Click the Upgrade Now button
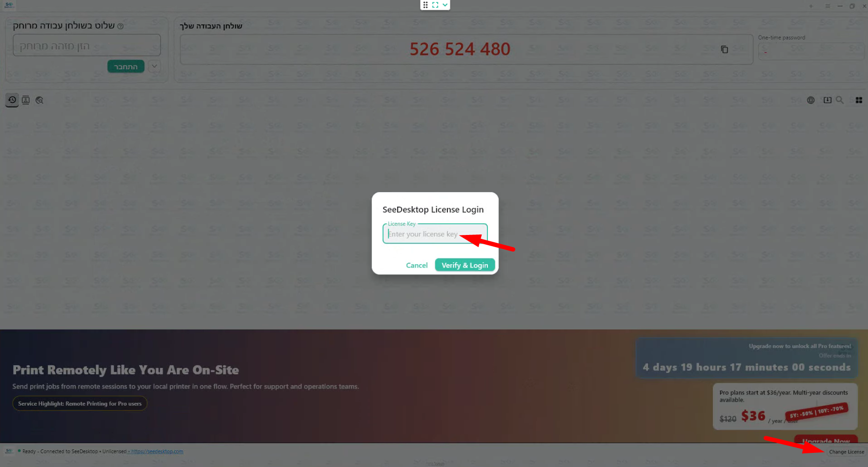The width and height of the screenshot is (868, 467). coord(826,440)
